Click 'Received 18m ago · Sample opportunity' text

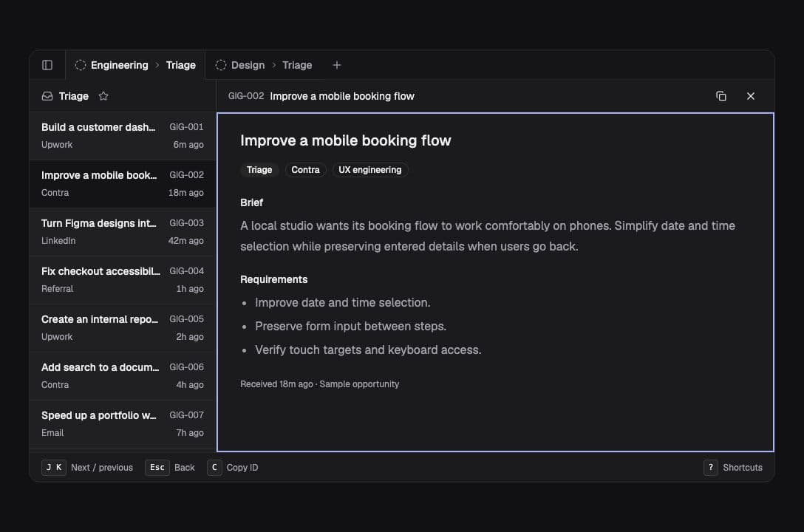[320, 384]
